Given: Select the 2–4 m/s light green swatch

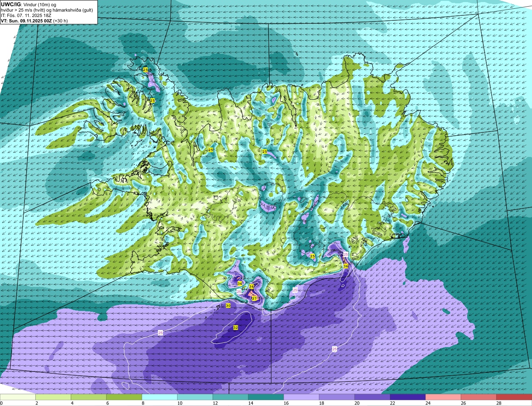Looking at the screenshot, I should pyautogui.click(x=53, y=397).
